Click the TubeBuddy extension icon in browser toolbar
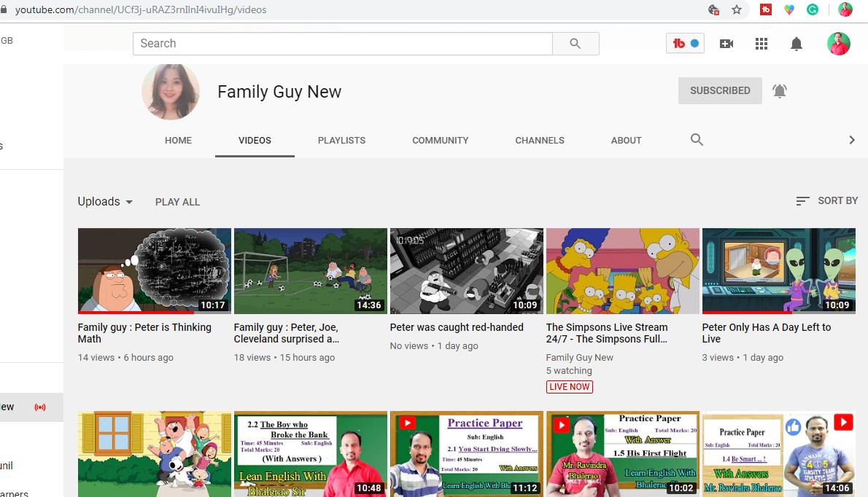The image size is (868, 497). coord(766,9)
